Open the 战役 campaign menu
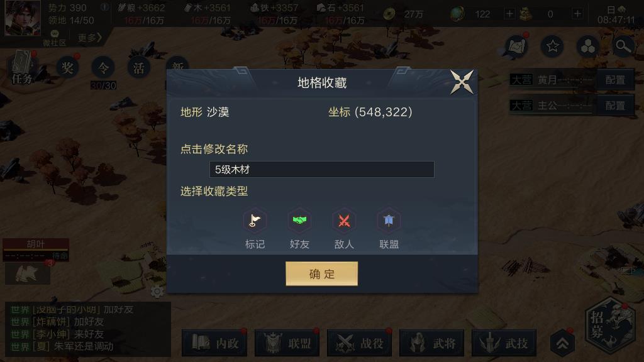644x362 pixels. click(x=359, y=343)
